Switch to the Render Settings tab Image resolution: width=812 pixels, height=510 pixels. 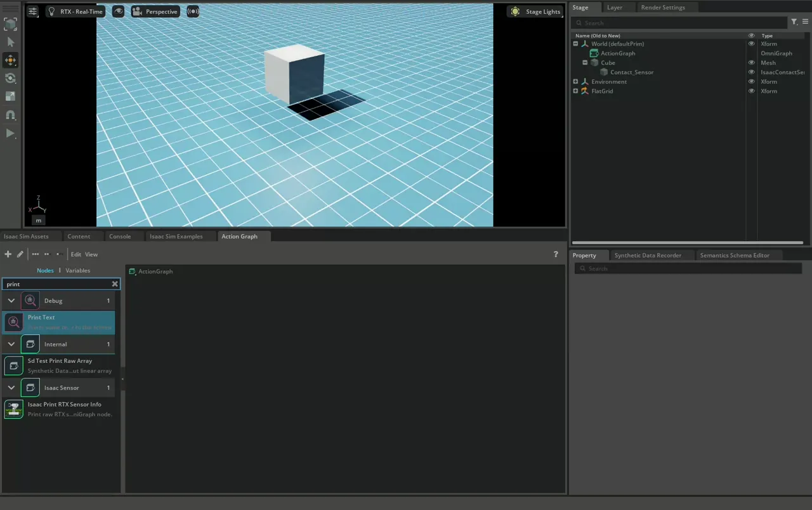pos(662,8)
